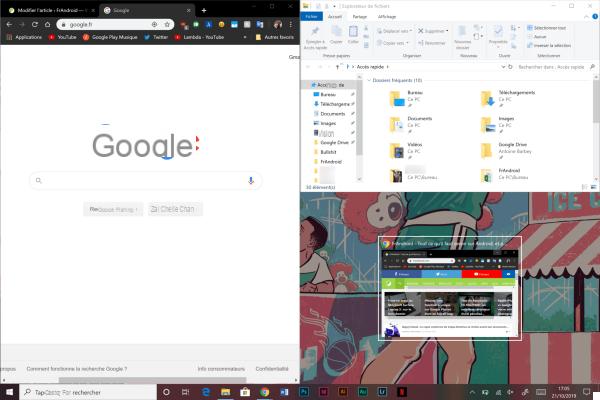Viewport: 600px width, 400px height.
Task: Switch to the Google tab in Chrome
Action: coord(147,10)
